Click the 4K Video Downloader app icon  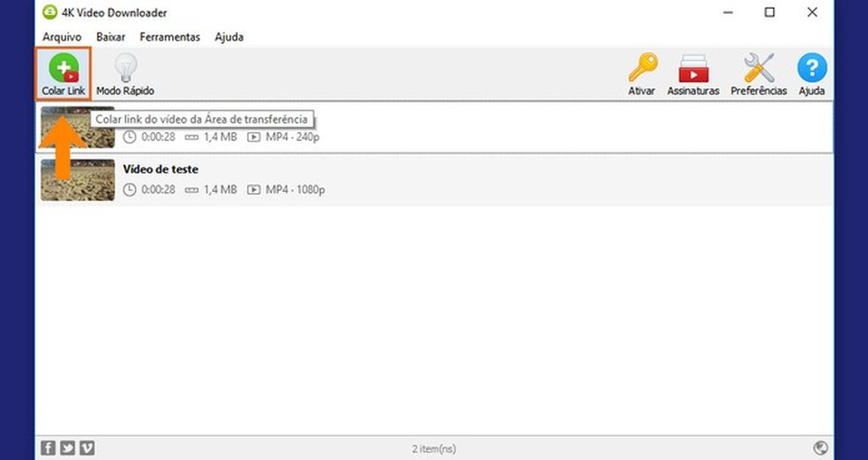[49, 12]
